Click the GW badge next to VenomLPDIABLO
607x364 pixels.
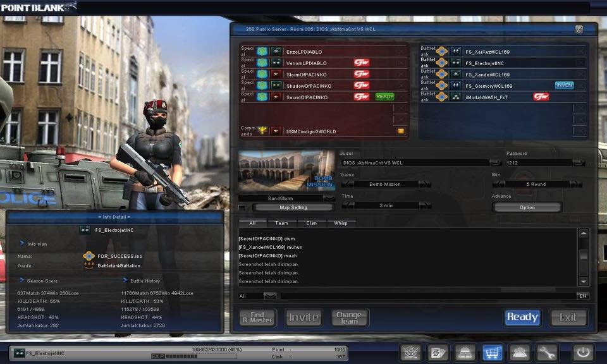pos(361,63)
